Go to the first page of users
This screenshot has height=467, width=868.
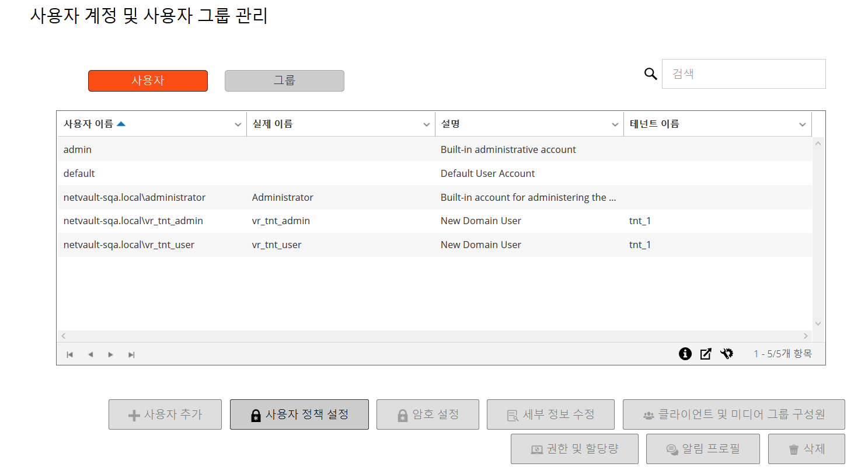70,354
